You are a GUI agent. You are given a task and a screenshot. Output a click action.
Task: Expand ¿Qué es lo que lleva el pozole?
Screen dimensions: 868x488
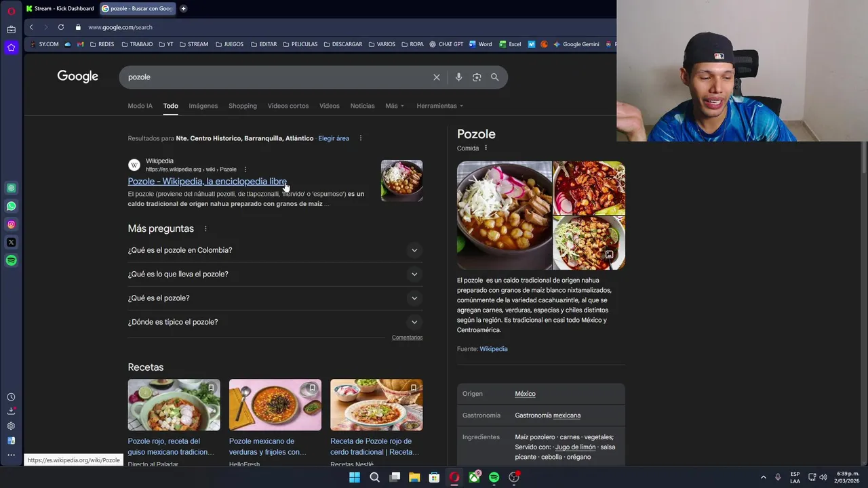[275, 274]
